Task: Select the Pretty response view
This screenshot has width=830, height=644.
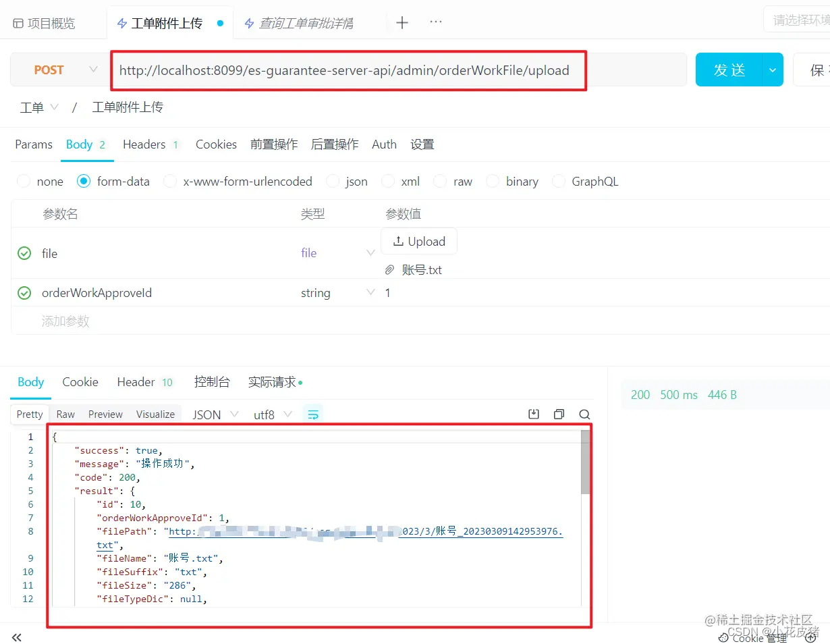Action: (30, 414)
